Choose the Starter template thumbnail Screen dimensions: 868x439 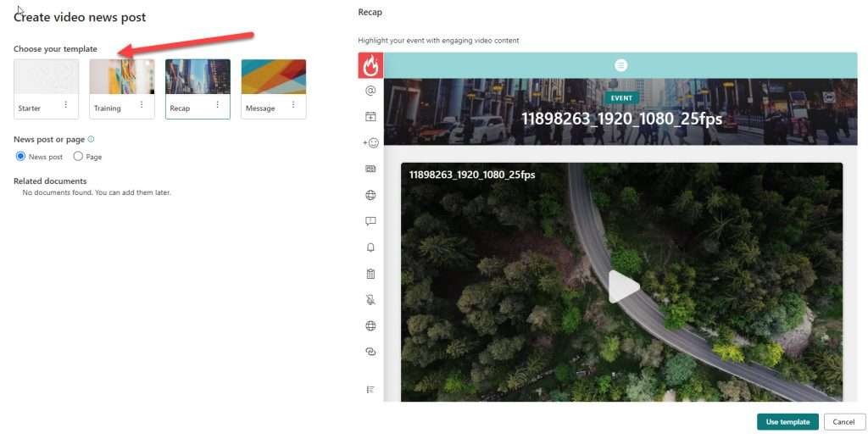click(46, 77)
